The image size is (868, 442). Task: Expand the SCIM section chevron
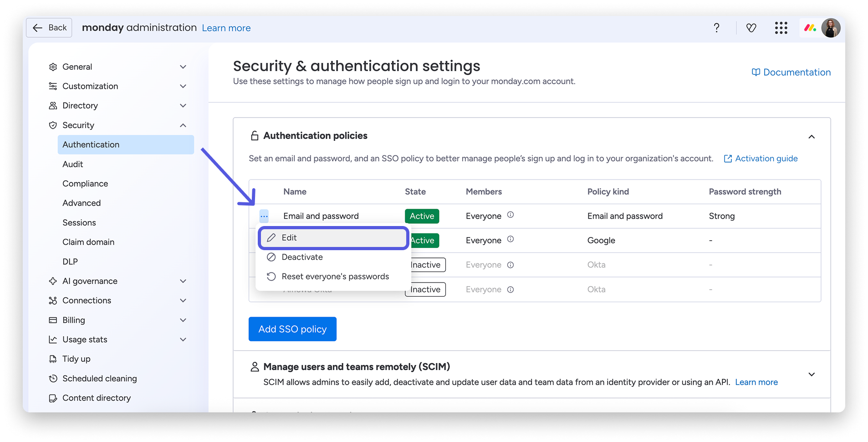[x=812, y=375]
